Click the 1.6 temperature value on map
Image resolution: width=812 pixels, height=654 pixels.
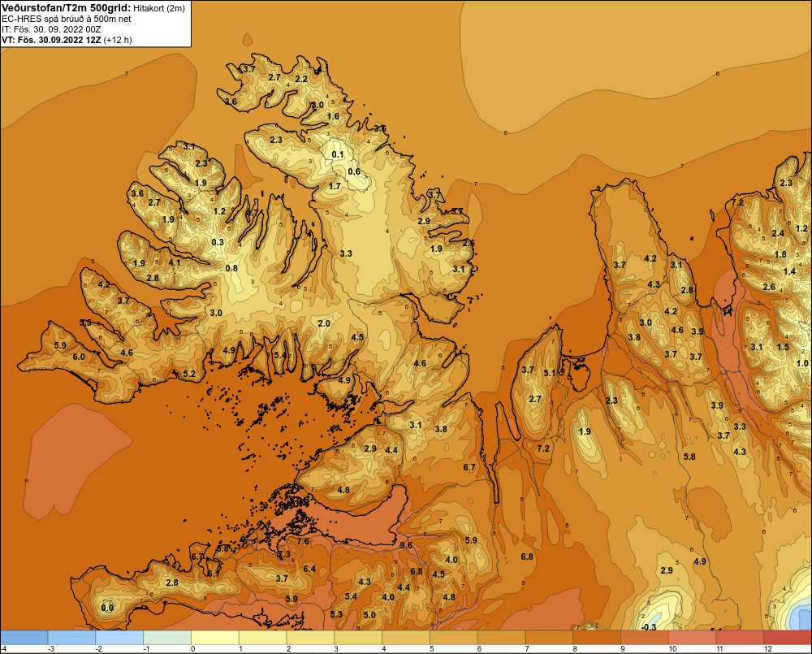coord(334,116)
